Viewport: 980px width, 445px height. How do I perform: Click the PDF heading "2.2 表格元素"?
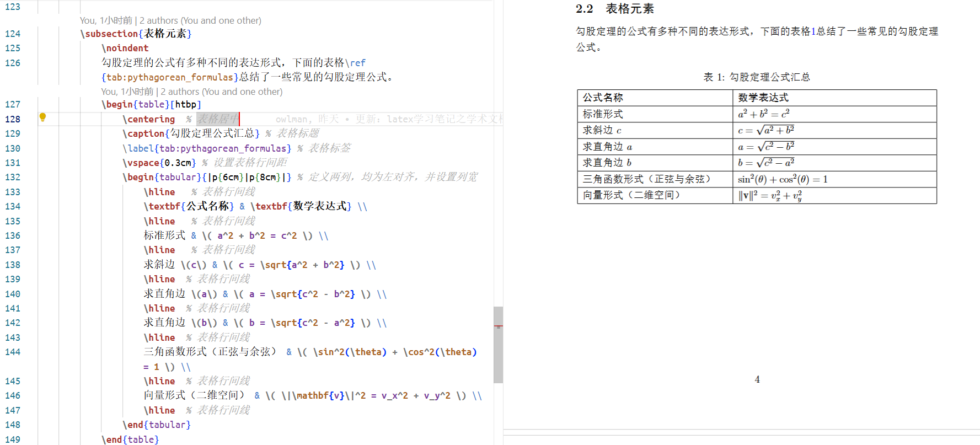click(x=615, y=9)
